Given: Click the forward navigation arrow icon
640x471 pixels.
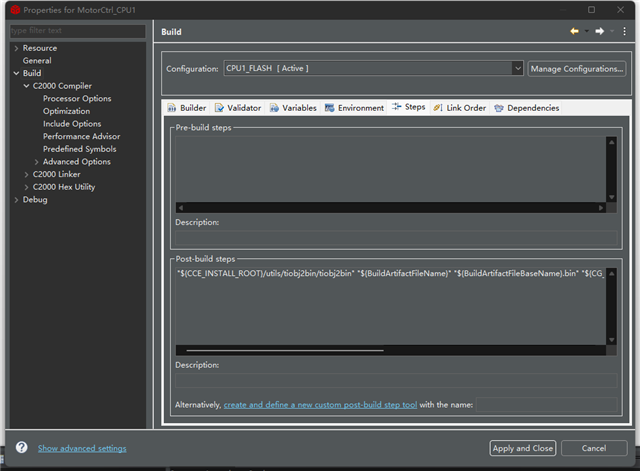Looking at the screenshot, I should point(600,31).
